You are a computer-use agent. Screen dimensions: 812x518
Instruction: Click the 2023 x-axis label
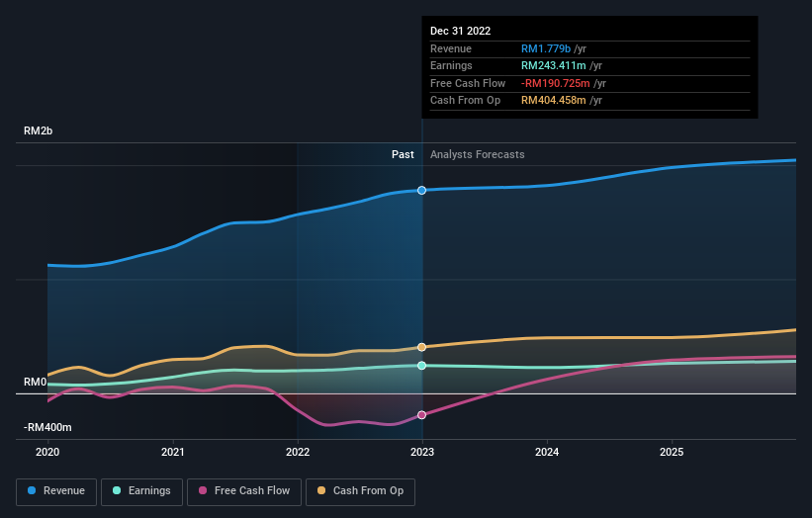coord(422,452)
